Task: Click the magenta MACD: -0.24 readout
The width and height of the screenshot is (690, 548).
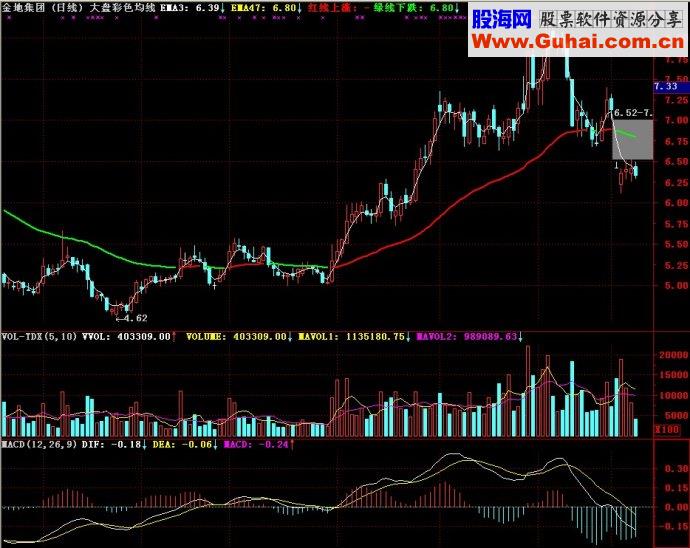Action: (x=258, y=445)
